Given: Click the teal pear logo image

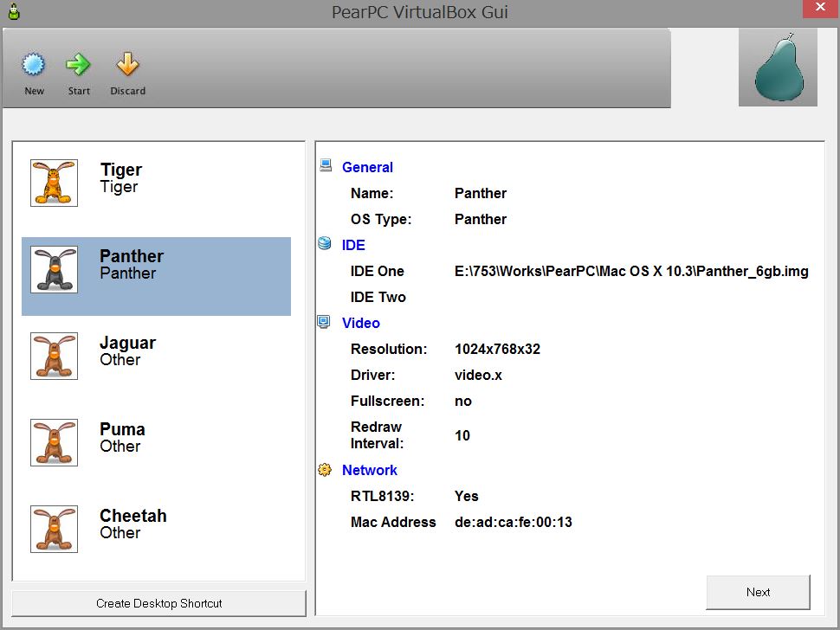Looking at the screenshot, I should (x=778, y=67).
